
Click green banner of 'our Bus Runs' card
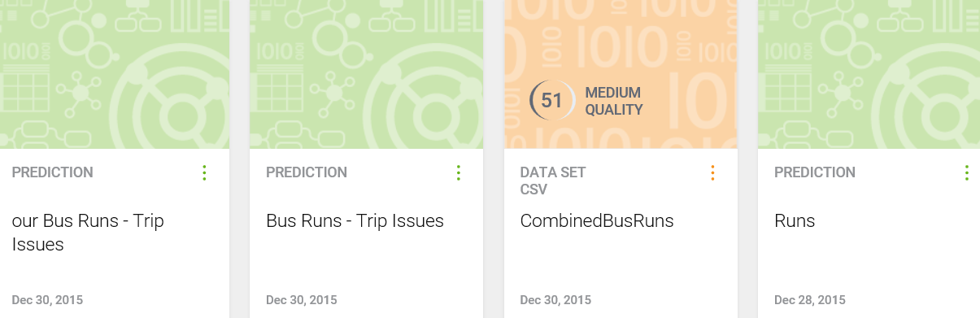pyautogui.click(x=115, y=74)
